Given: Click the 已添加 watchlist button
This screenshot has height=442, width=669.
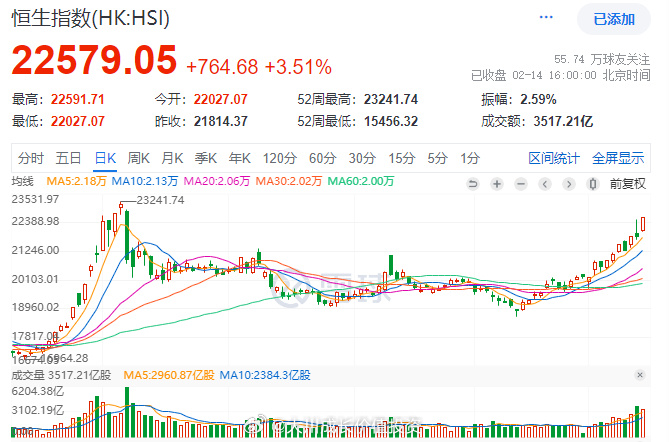Looking at the screenshot, I should click(x=614, y=19).
